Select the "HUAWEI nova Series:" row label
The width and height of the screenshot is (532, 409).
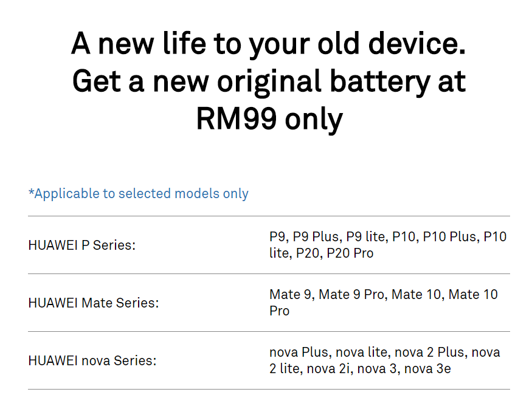click(92, 360)
